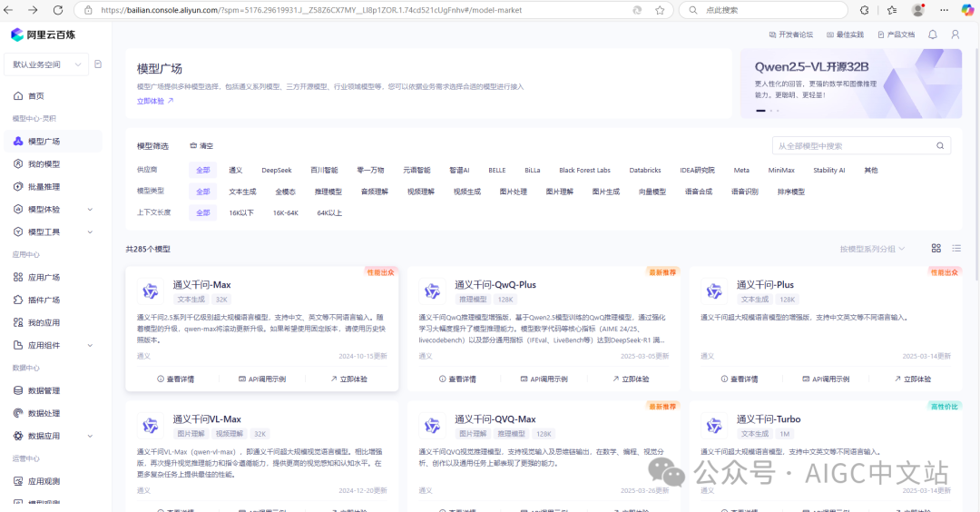Click the icon beside workspace selector
The image size is (980, 512).
point(98,64)
